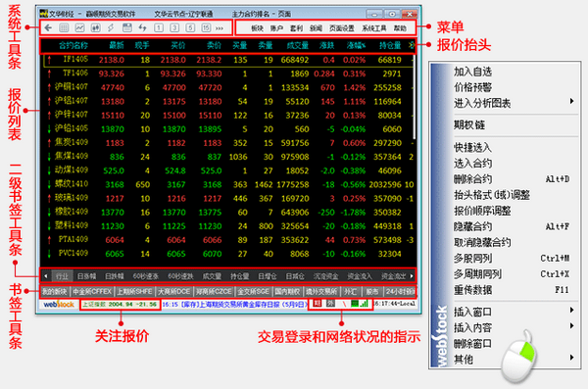The height and width of the screenshot is (389, 588).
Task: Open the 页面设置 menu
Action: coord(342,28)
